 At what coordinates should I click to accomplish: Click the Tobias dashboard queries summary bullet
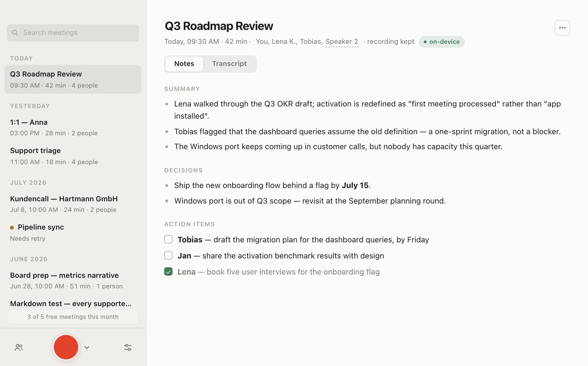367,131
